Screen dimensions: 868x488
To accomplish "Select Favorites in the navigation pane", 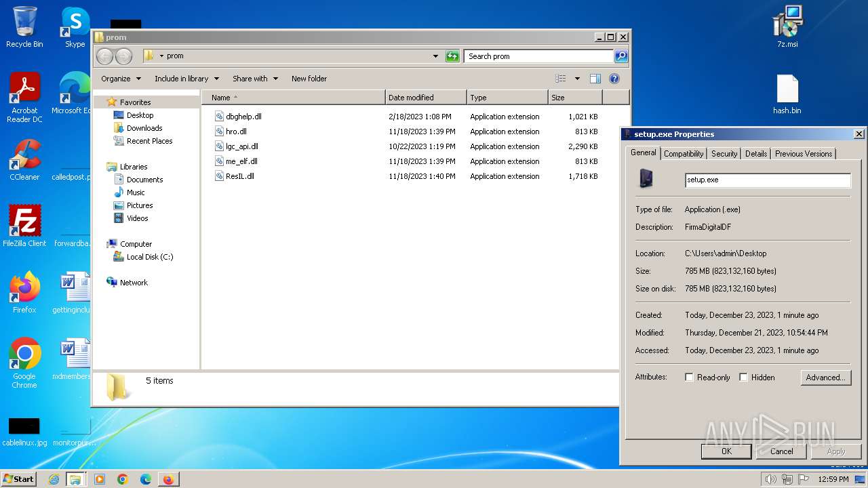I will coord(135,102).
